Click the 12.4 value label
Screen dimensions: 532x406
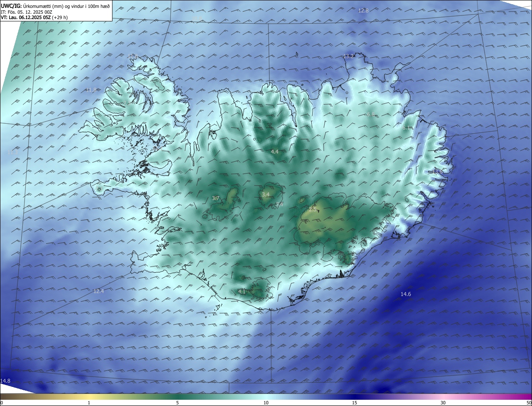[99, 291]
